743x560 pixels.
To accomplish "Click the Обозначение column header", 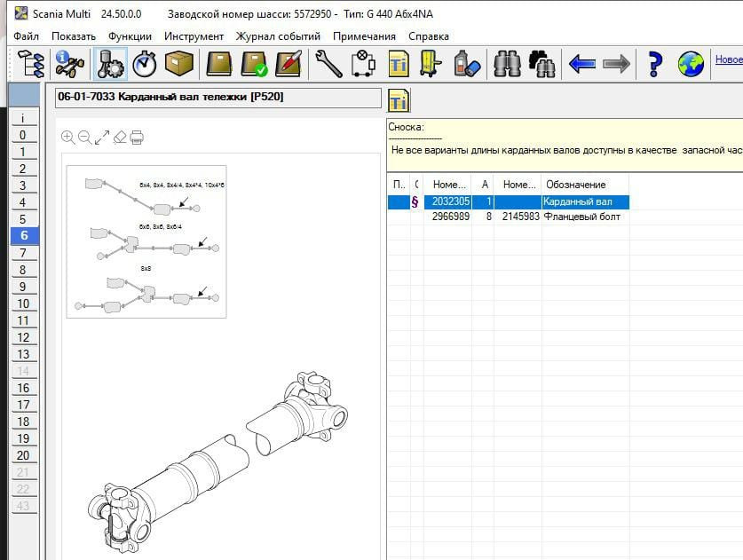I will 576,185.
